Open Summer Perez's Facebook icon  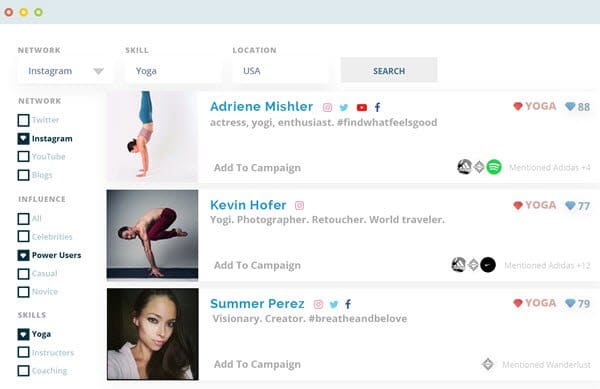(x=348, y=304)
